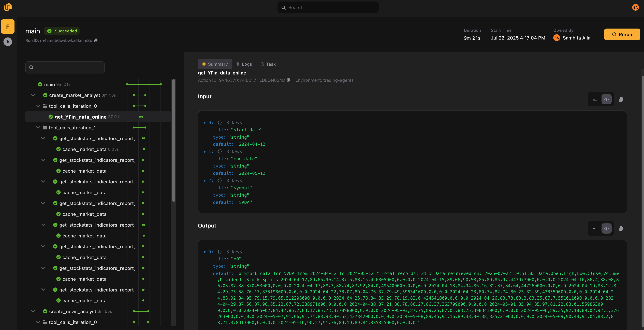Open the Task tab
Screen dimensions: 644x330
click(268, 64)
